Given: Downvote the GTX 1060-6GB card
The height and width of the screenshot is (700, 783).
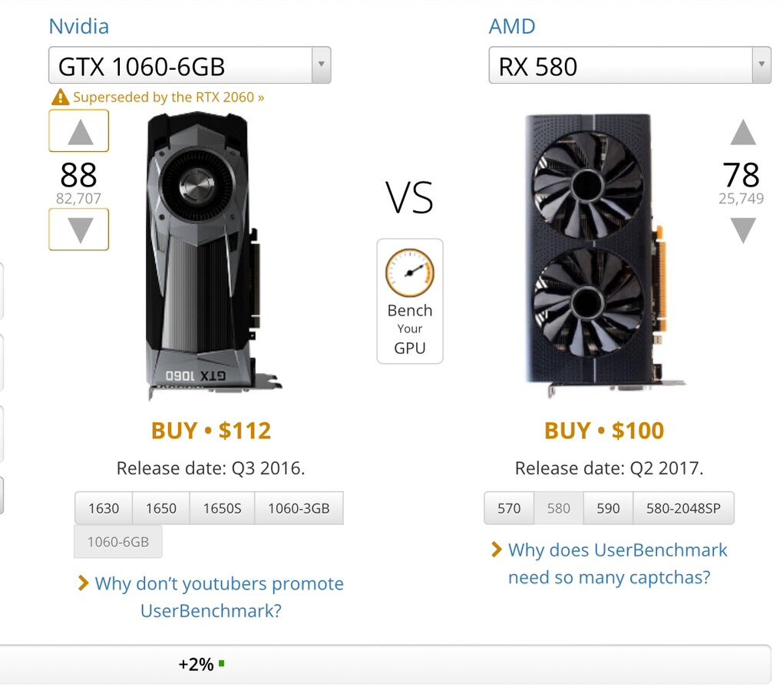Looking at the screenshot, I should 79,229.
